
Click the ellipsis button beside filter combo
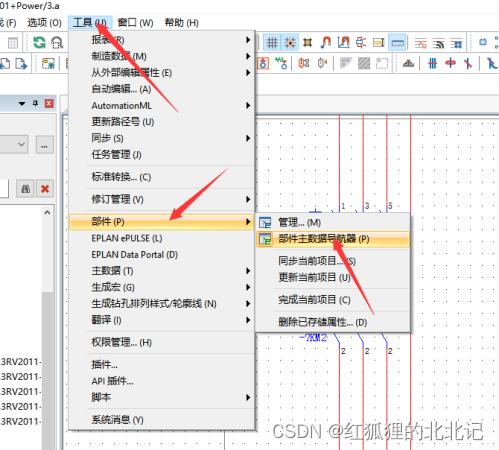45,145
